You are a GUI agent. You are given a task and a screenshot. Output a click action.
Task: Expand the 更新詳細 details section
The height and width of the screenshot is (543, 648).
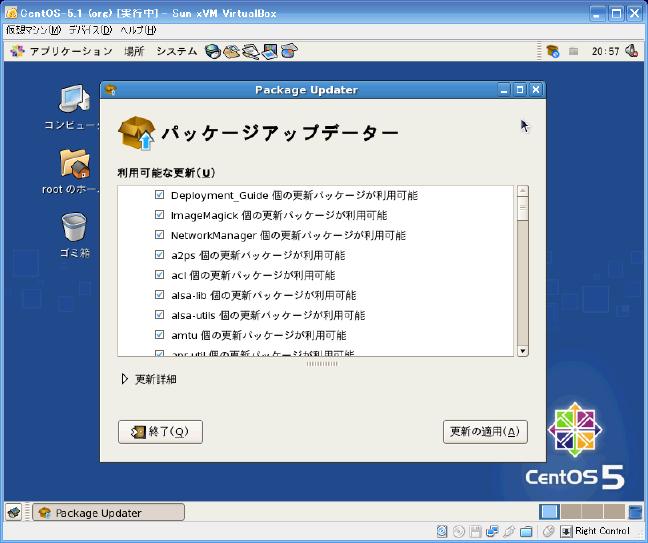tap(124, 379)
